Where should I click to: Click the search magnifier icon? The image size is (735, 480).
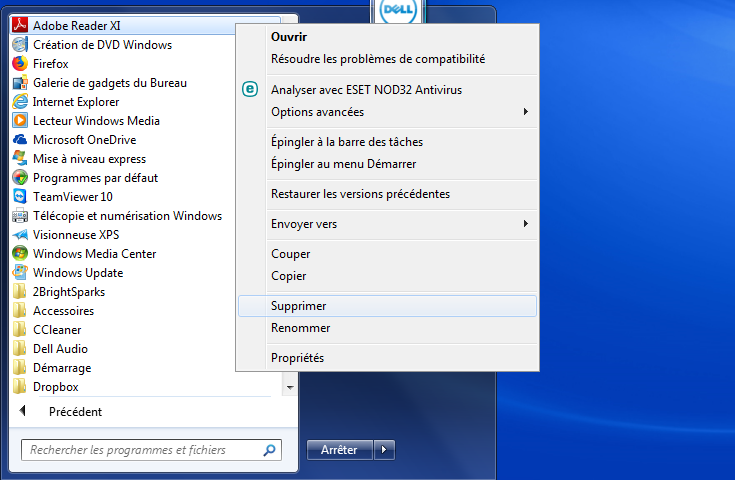pyautogui.click(x=270, y=450)
